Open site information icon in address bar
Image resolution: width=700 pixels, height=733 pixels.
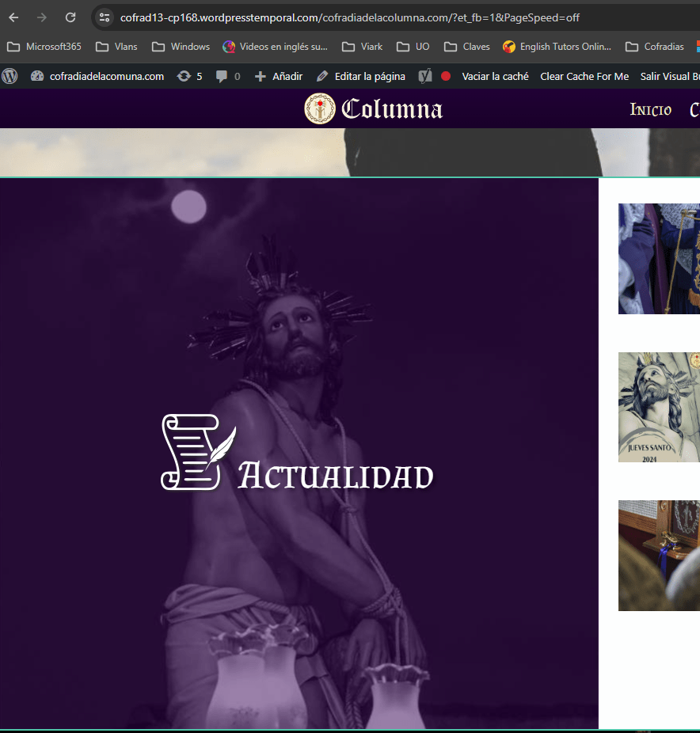coord(105,17)
